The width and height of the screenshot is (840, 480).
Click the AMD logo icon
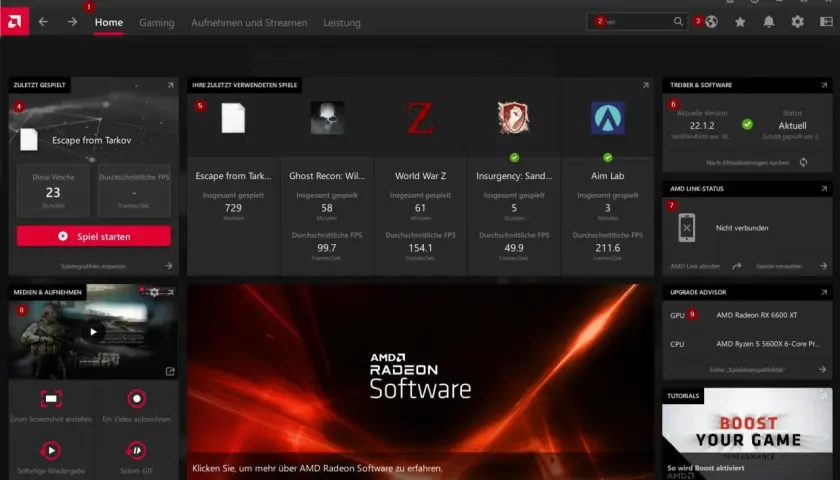pyautogui.click(x=14, y=21)
